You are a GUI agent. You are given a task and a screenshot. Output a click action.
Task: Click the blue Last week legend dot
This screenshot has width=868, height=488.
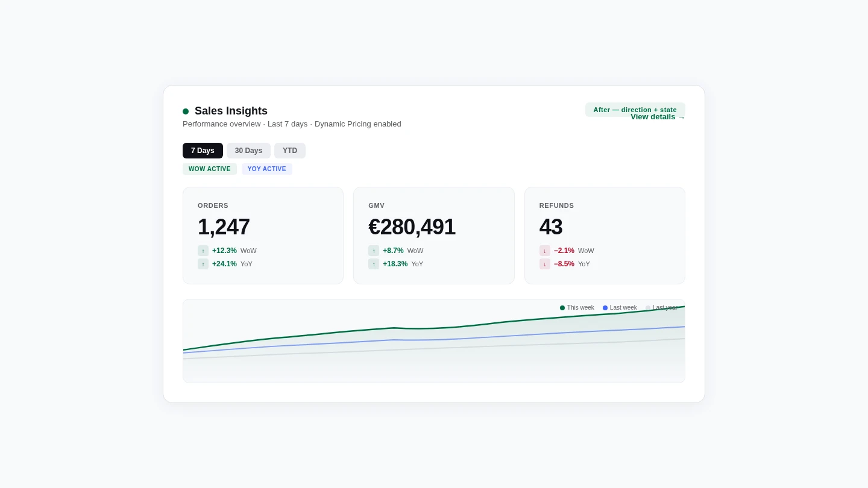coord(606,307)
